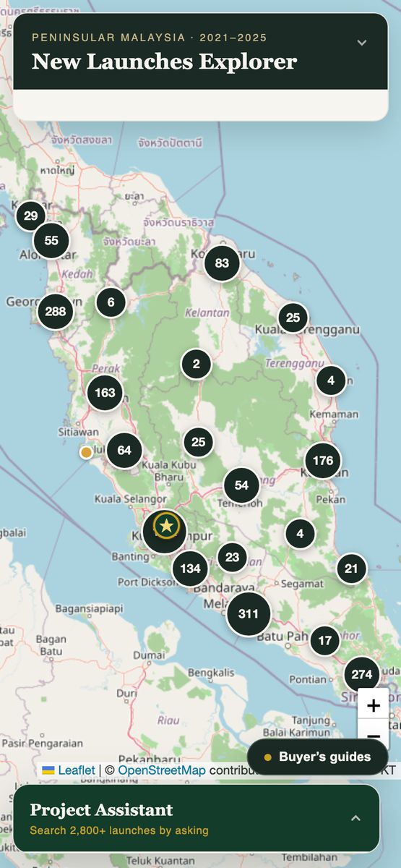Open the cluster marker labeled 64

(x=124, y=450)
